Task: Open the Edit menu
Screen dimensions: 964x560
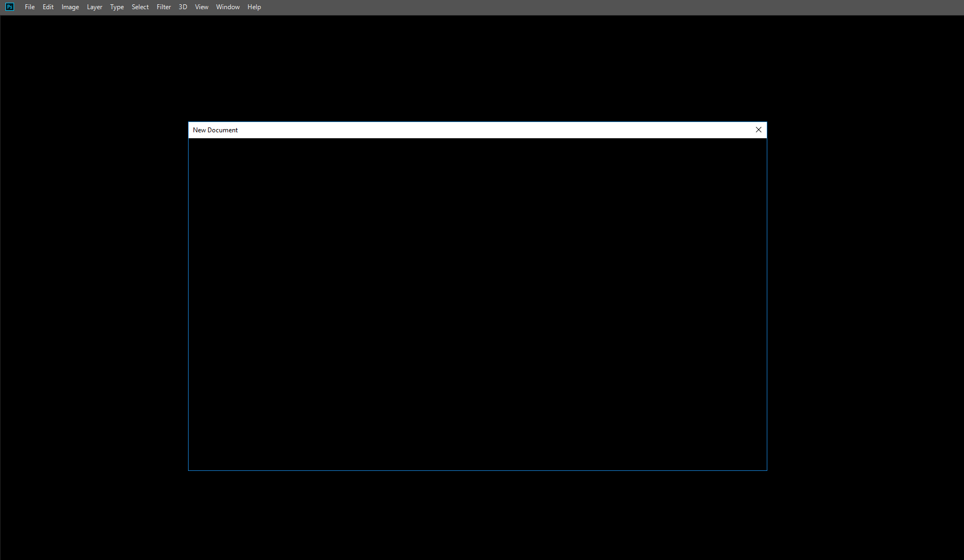Action: click(48, 7)
